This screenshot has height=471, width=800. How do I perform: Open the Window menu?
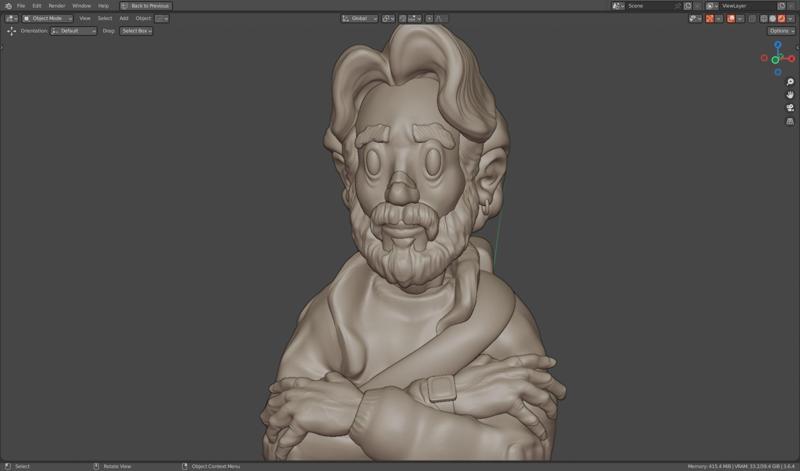click(81, 6)
